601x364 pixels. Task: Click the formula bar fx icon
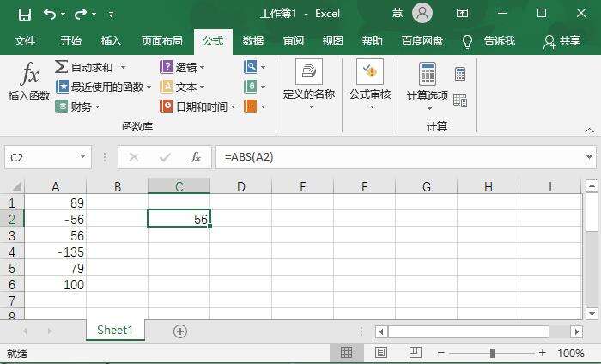(196, 157)
